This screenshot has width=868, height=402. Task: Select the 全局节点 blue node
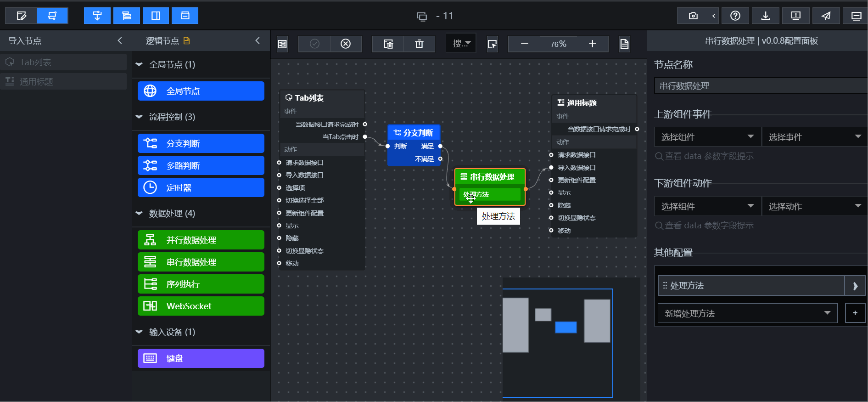201,91
